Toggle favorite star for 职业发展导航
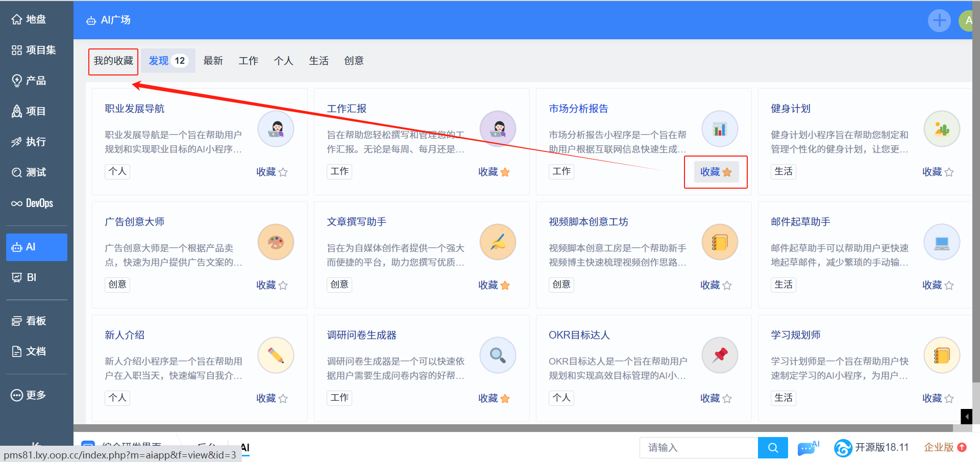This screenshot has width=980, height=462. 283,172
